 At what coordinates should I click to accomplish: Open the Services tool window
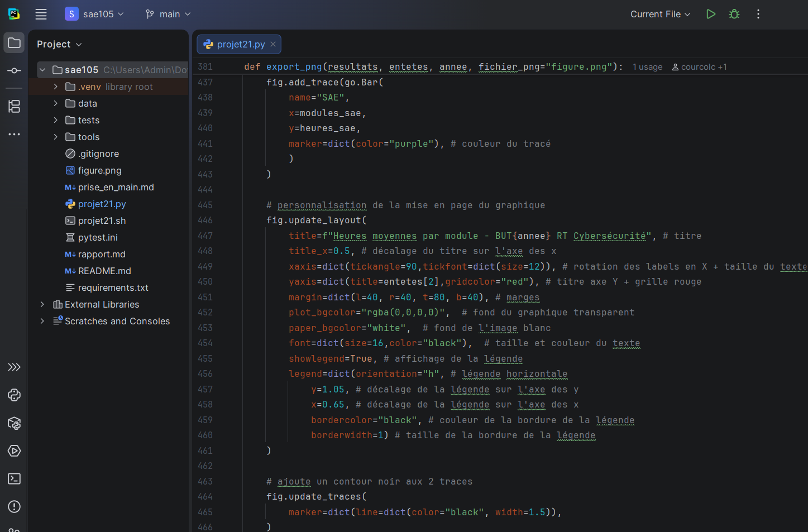14,451
